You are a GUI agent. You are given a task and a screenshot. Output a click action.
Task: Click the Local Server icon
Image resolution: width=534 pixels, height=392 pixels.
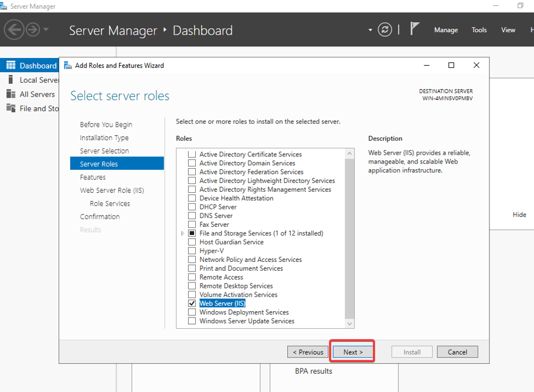tap(11, 80)
